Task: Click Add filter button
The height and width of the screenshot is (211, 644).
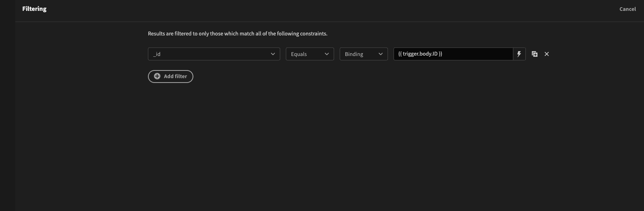Action: click(x=170, y=77)
